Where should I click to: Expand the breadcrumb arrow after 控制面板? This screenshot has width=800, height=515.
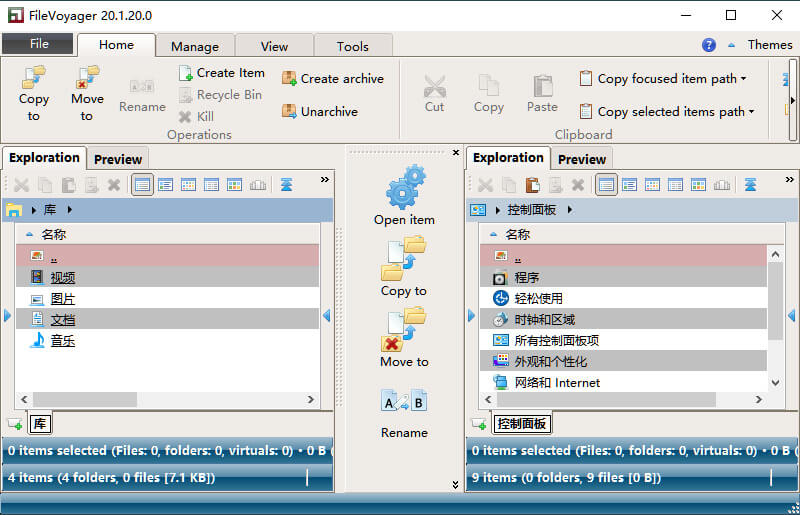tap(569, 210)
